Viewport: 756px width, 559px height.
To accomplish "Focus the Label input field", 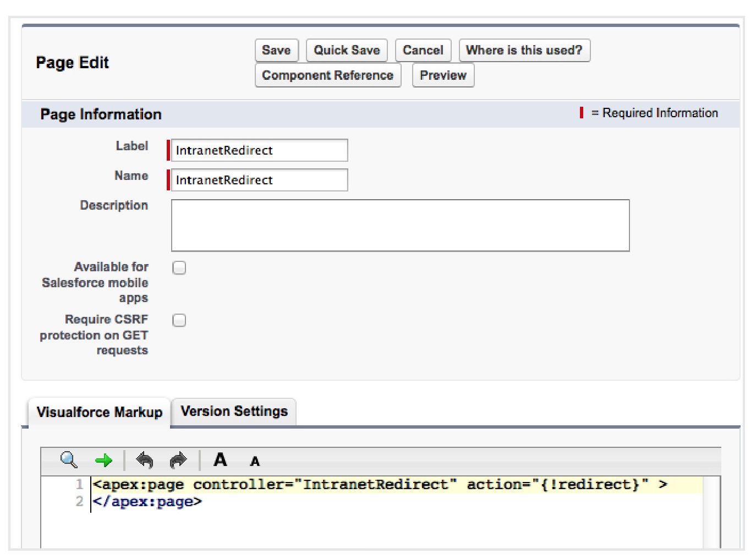I will 259,151.
